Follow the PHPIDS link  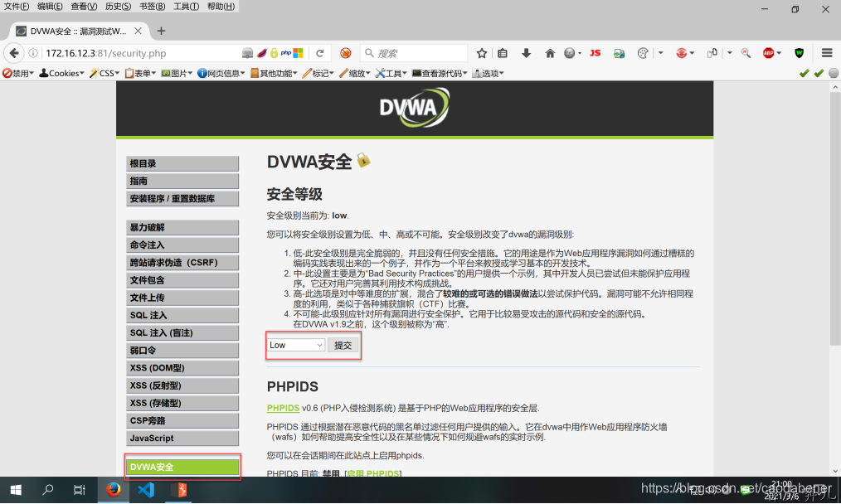283,408
